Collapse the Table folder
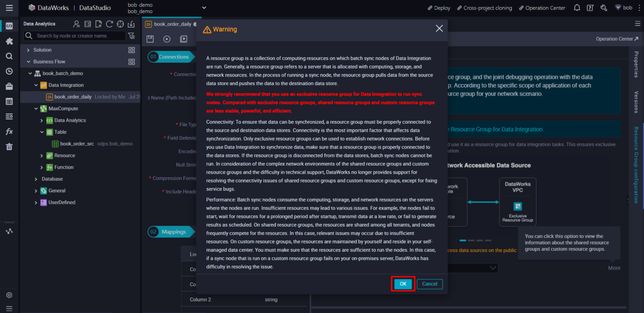This screenshot has height=313, width=644. [x=42, y=132]
